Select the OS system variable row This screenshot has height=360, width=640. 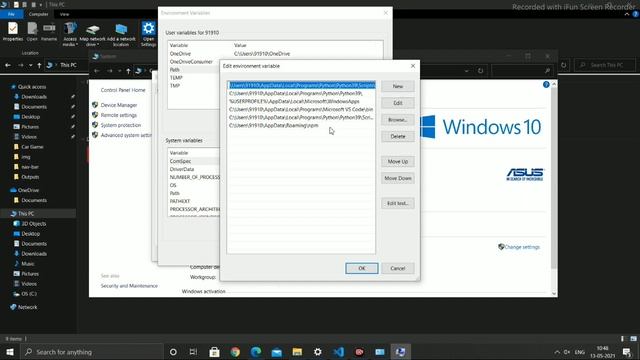click(193, 185)
